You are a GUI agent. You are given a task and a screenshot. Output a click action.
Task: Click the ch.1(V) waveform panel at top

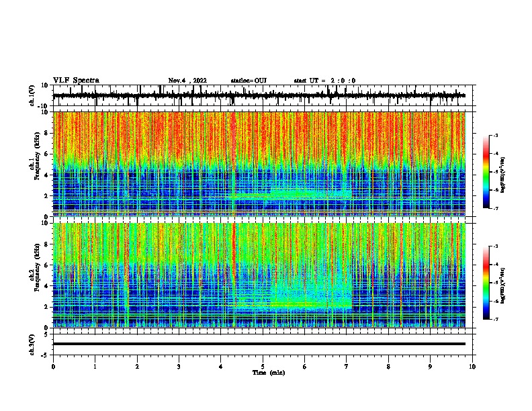(x=264, y=95)
